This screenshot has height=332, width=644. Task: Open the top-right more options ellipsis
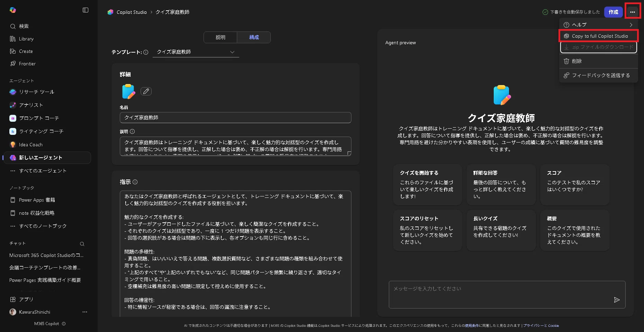pos(633,12)
